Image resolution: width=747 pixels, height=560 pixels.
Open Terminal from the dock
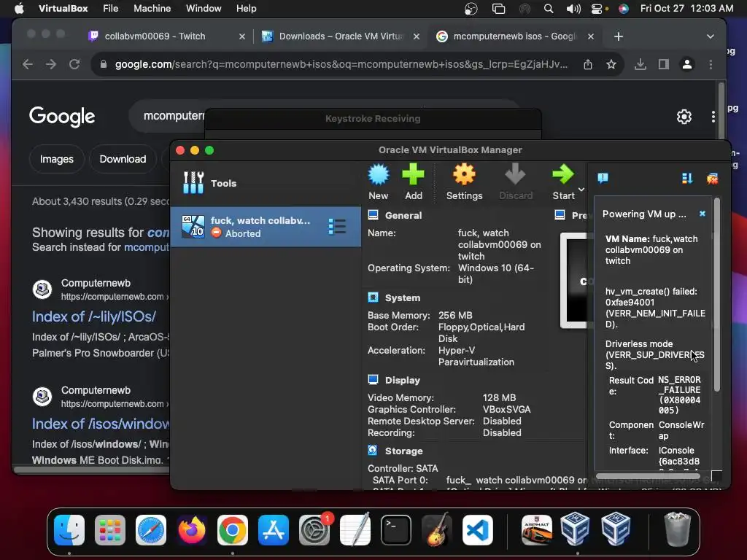point(396,530)
